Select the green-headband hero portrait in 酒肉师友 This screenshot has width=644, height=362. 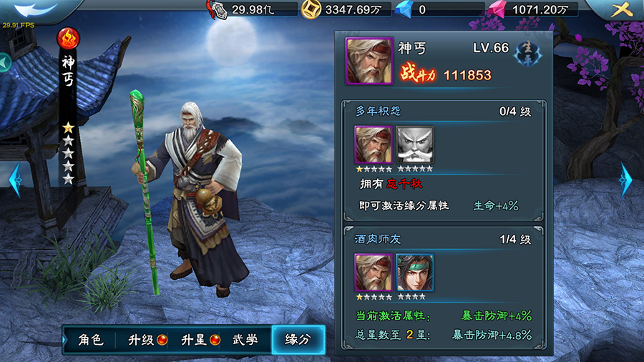[x=415, y=273]
